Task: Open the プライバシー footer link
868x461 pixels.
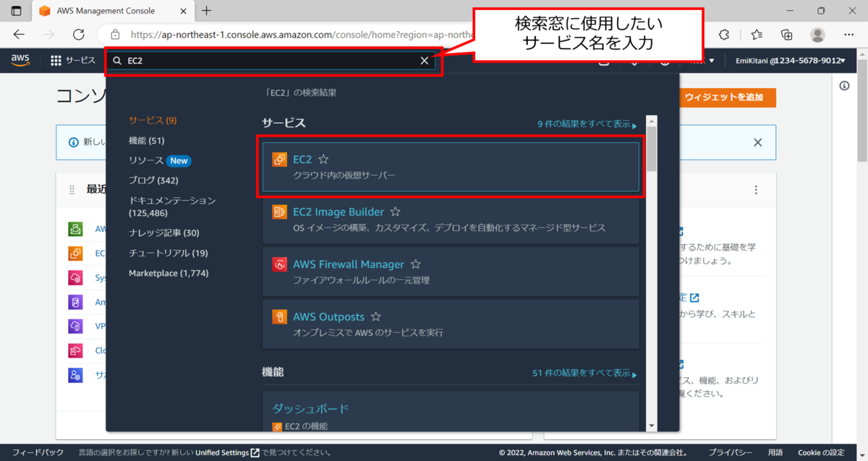Action: click(731, 452)
